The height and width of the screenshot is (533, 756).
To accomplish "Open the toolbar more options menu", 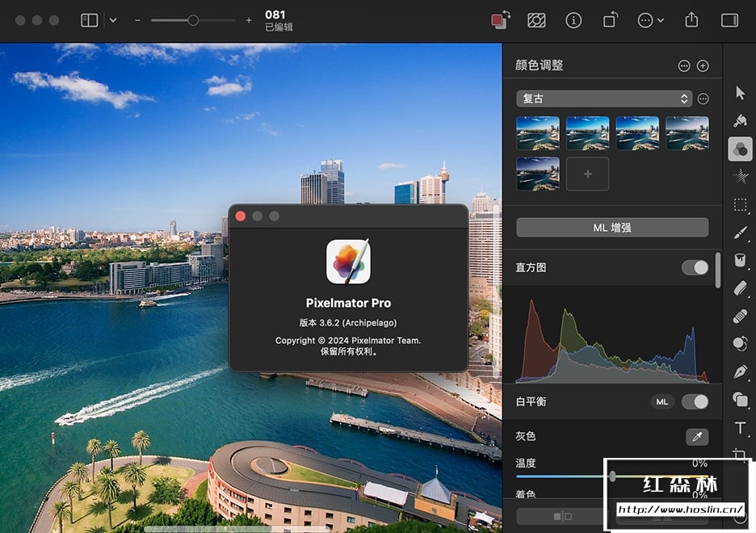I will (x=650, y=20).
